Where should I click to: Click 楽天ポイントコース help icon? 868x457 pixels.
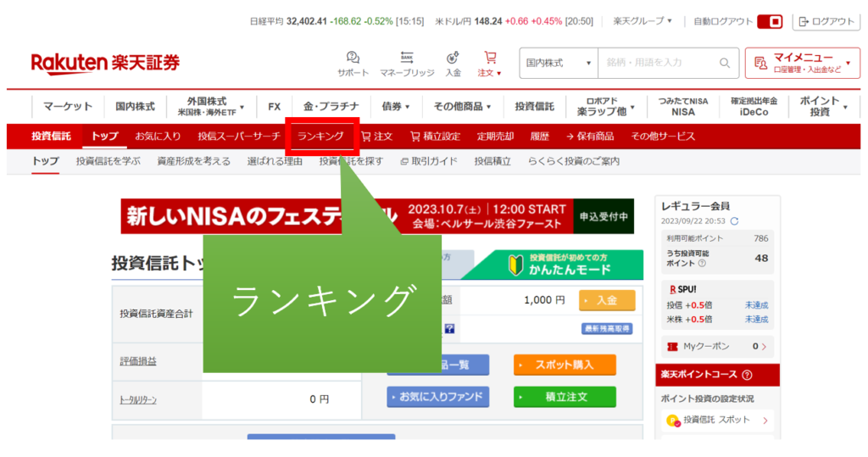tap(747, 375)
